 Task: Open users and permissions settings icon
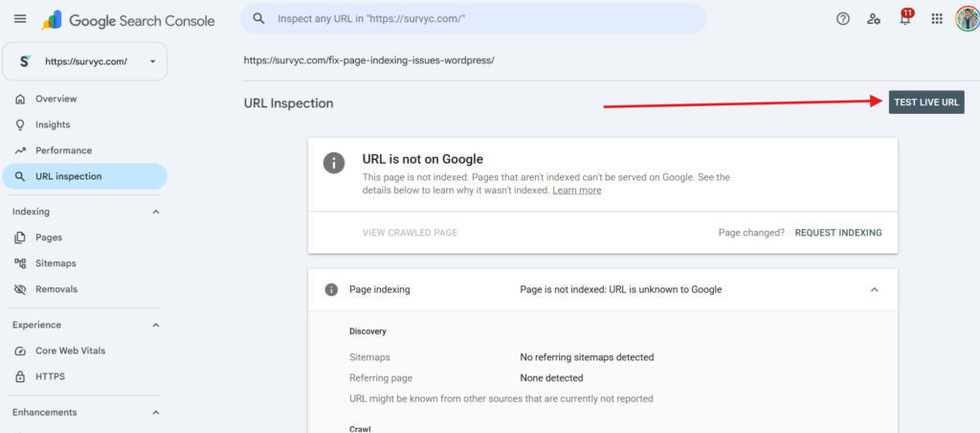click(x=874, y=19)
